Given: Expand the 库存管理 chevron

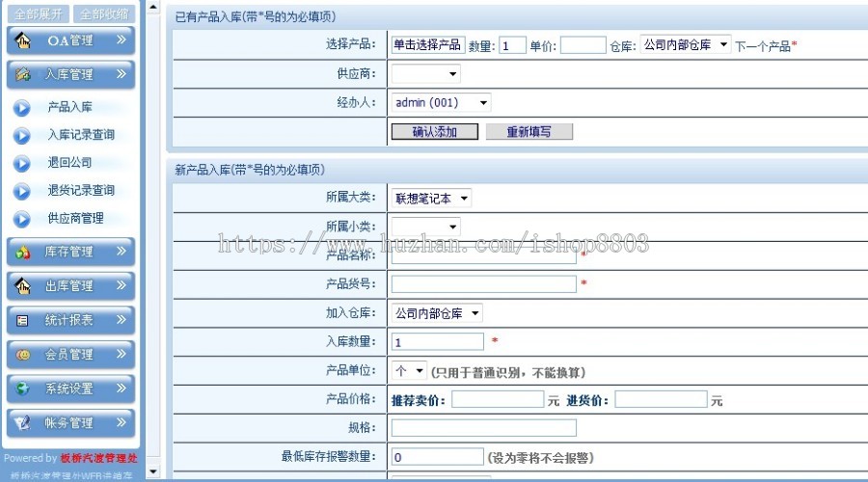Looking at the screenshot, I should tap(122, 252).
